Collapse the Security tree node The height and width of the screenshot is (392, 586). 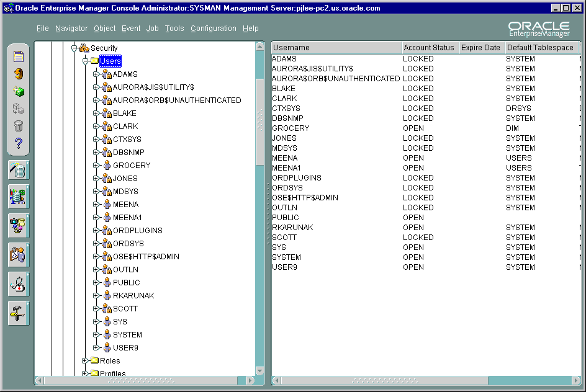point(74,48)
